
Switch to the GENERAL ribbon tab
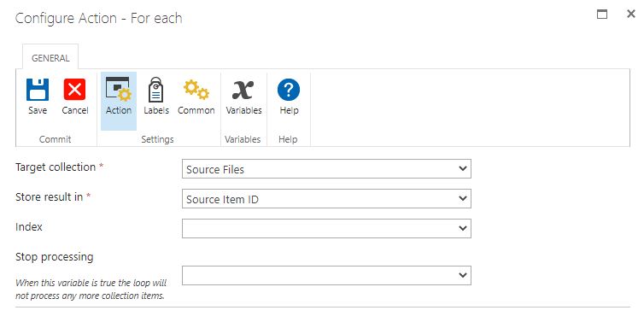pos(50,58)
